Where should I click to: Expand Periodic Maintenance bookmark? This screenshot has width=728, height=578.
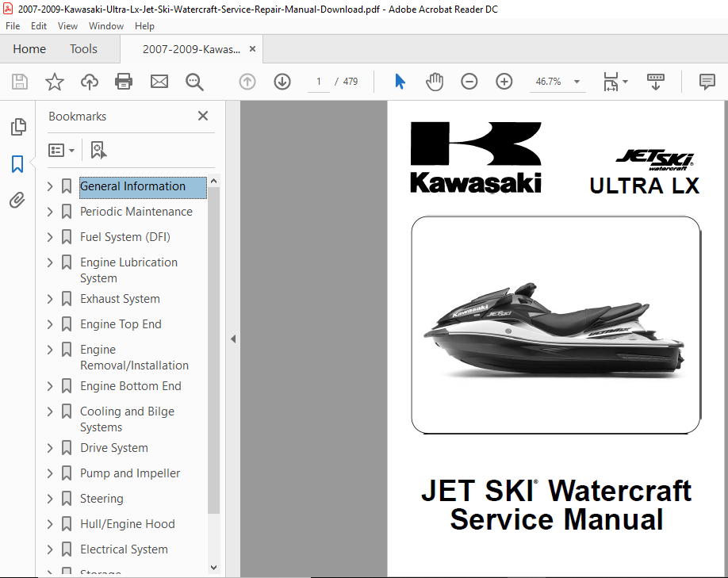tap(50, 212)
